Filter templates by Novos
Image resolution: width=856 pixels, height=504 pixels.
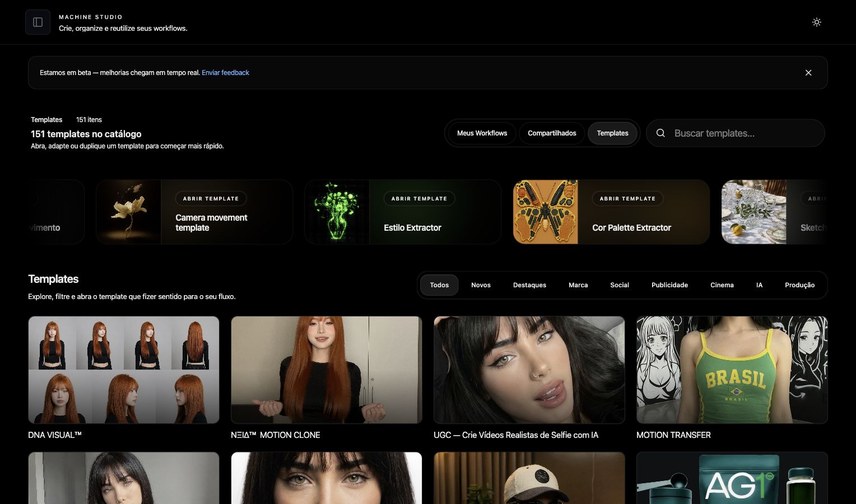pos(481,285)
